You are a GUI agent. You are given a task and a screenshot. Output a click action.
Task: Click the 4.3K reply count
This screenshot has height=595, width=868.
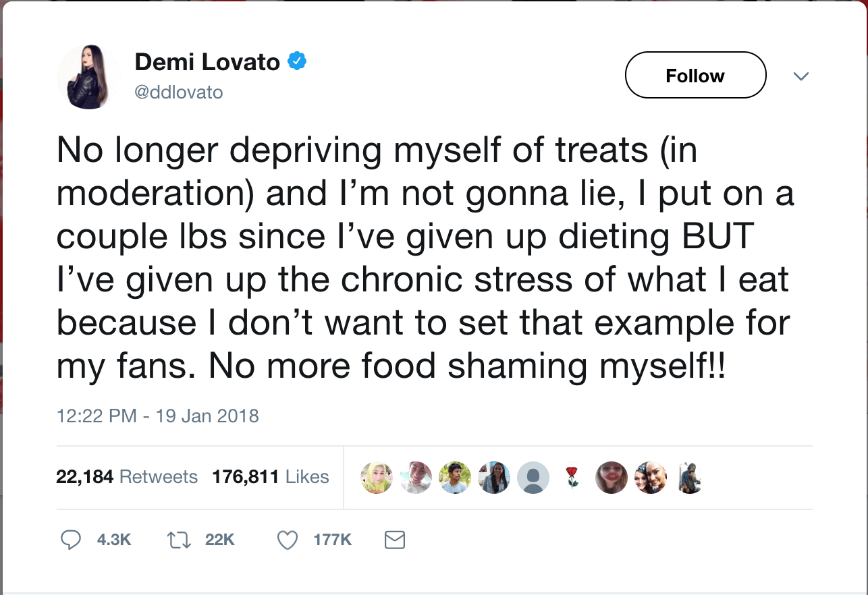click(x=113, y=540)
